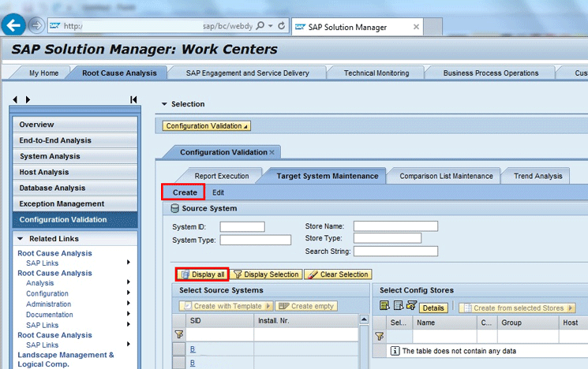
Task: Expand the Configuration submenu arrow
Action: [x=128, y=293]
